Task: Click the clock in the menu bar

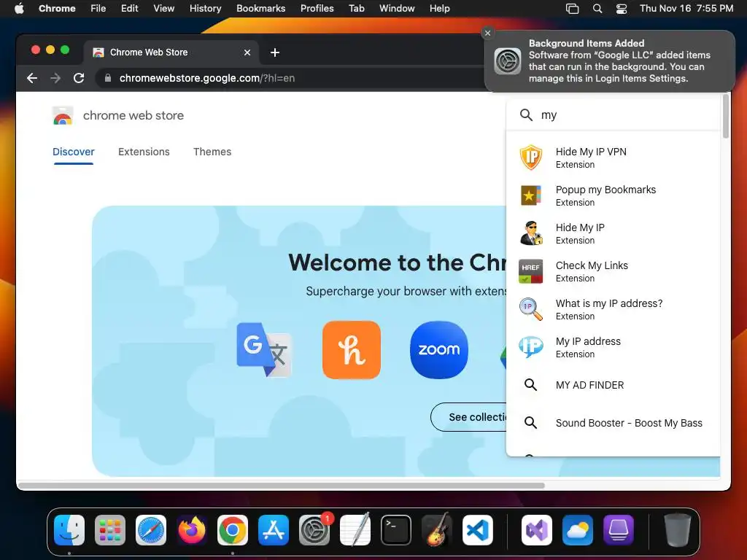Action: [x=686, y=9]
